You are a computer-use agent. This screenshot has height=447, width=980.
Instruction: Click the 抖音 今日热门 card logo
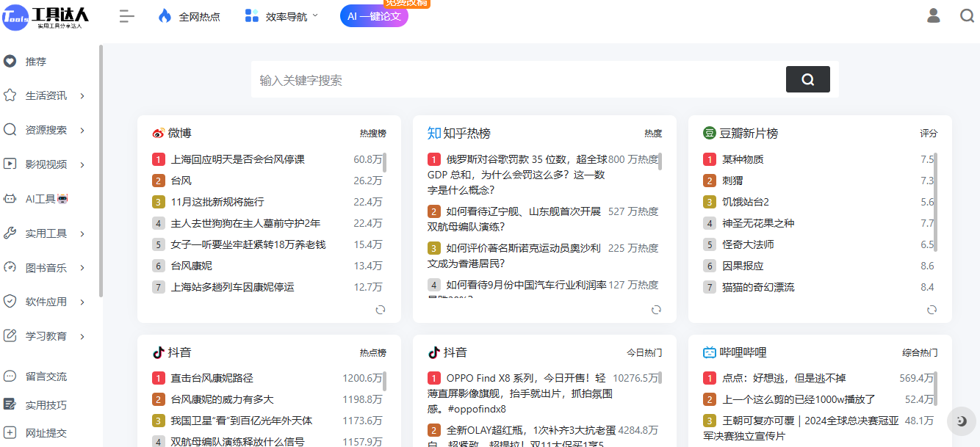[x=434, y=353]
